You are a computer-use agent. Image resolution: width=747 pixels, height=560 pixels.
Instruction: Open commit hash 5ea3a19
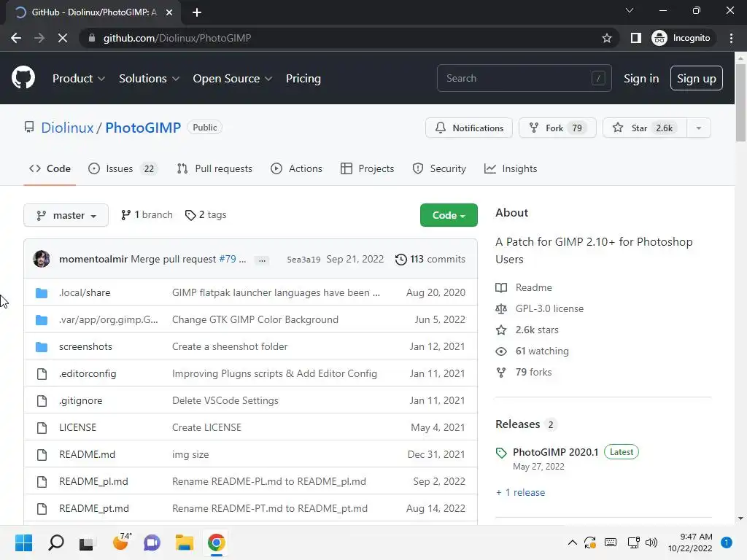click(303, 260)
